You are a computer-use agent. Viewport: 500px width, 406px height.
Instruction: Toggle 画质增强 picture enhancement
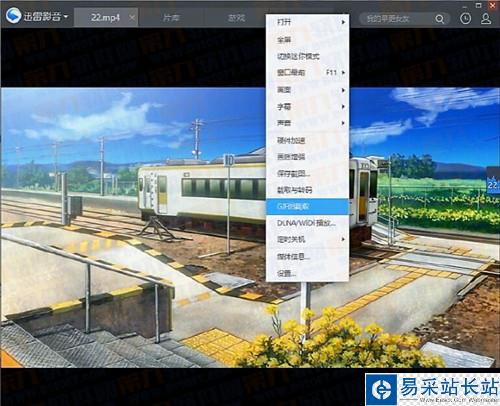pos(307,156)
